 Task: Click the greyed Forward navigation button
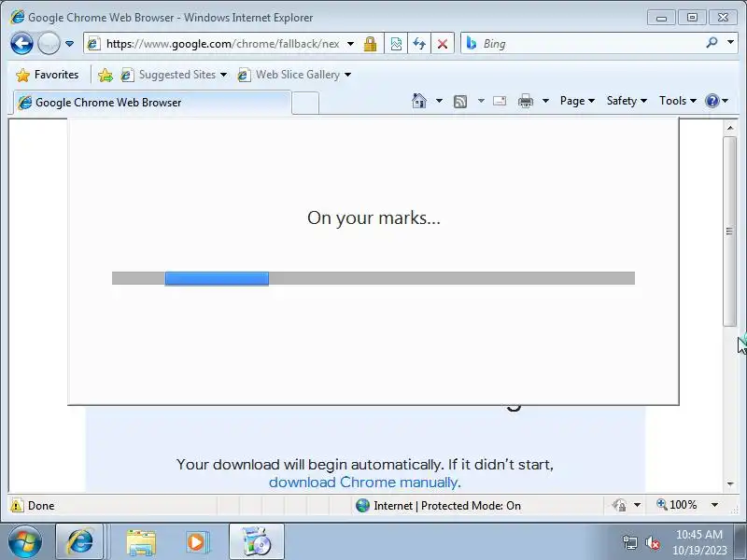click(49, 44)
